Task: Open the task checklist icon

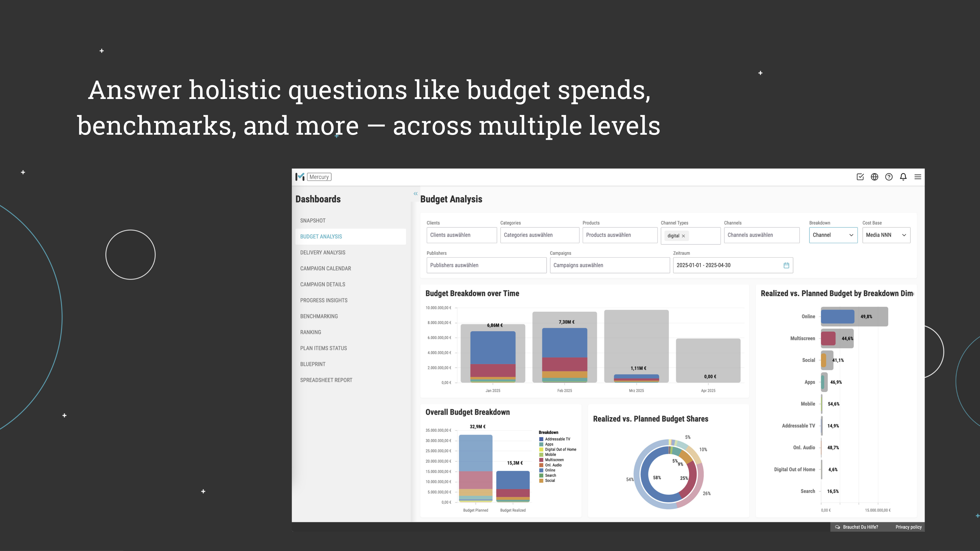Action: pos(860,177)
